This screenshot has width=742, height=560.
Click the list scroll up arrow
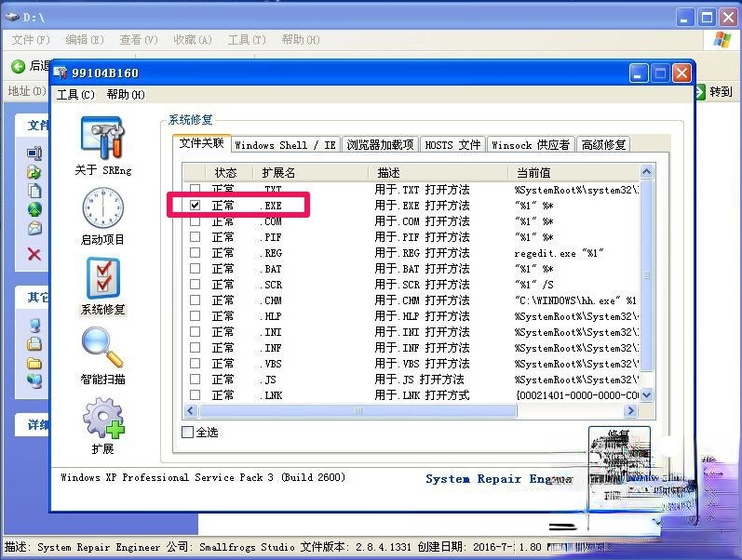coord(646,171)
